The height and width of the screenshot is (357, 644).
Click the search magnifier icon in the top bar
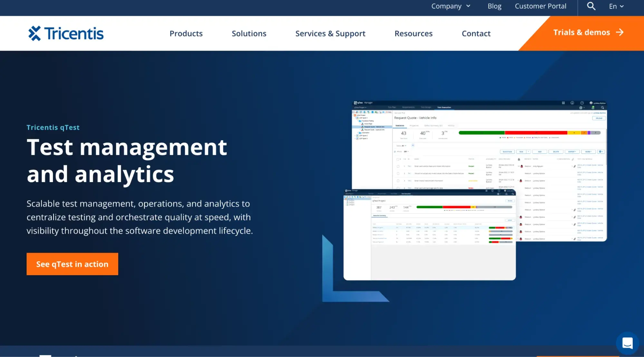click(x=591, y=6)
